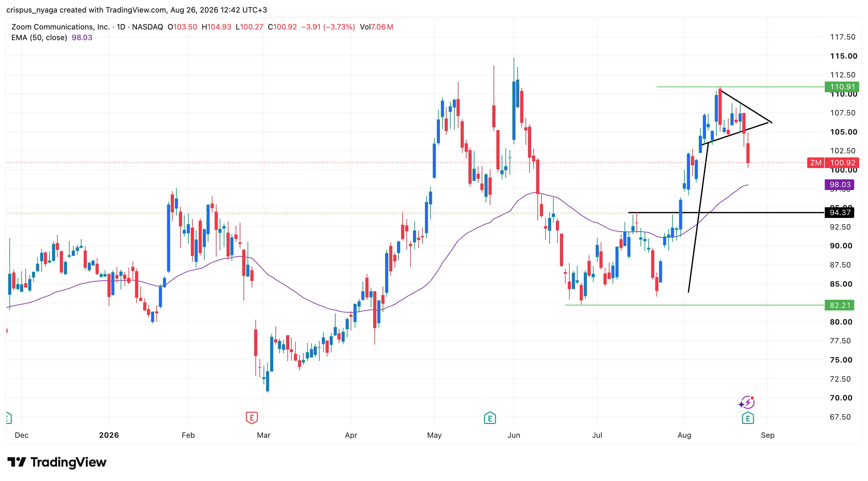
Task: Click the "112.50" price axis tick
Action: [x=842, y=75]
